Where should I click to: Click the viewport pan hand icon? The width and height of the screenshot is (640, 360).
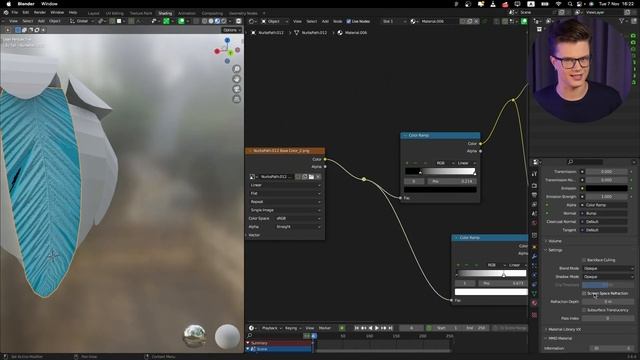pos(237,79)
